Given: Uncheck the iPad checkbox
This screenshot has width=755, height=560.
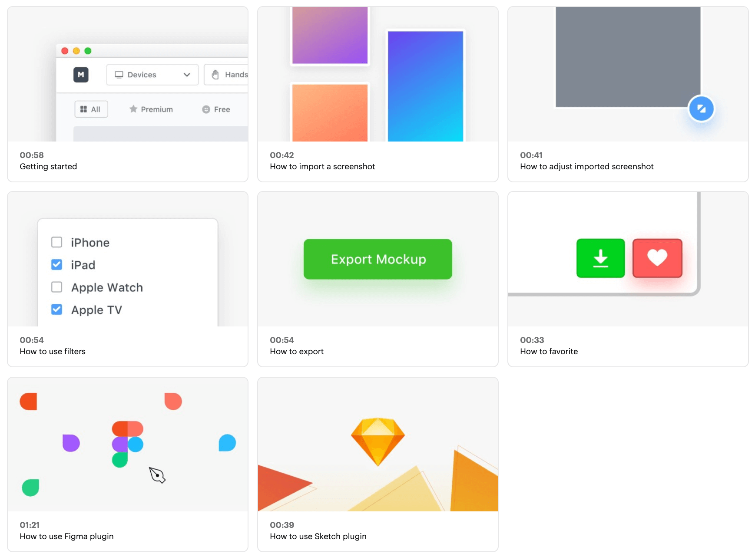Looking at the screenshot, I should tap(56, 265).
